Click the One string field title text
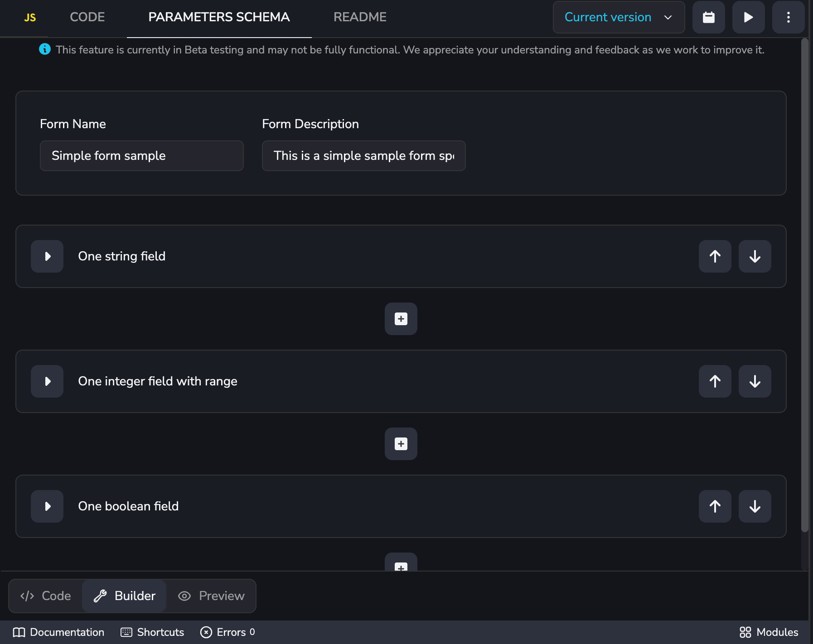This screenshot has height=644, width=813. pos(121,256)
